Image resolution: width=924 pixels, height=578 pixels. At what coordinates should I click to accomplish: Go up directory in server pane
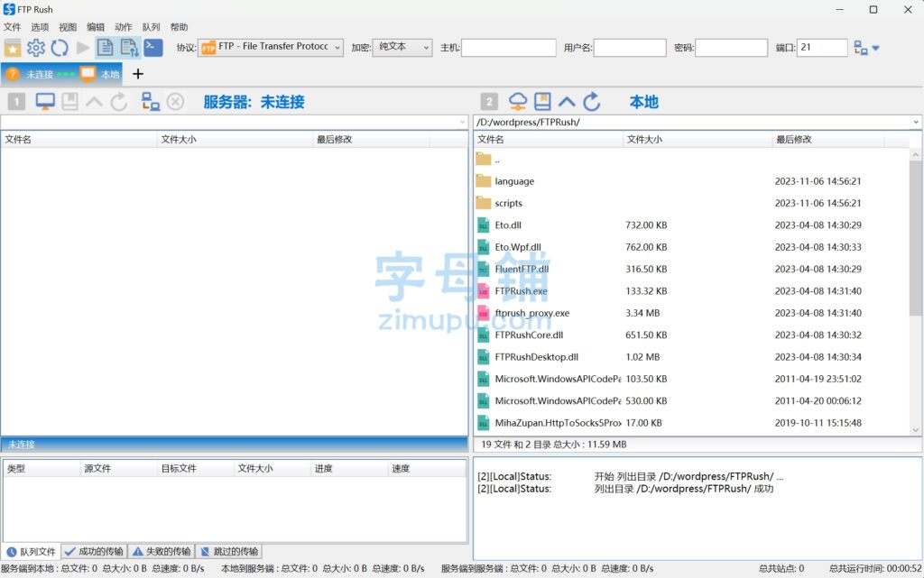94,102
